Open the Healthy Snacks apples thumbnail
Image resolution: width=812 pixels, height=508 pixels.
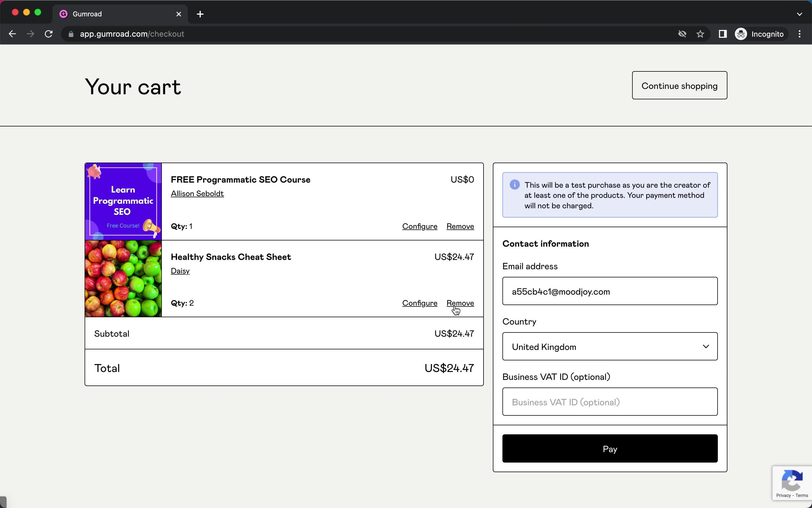[x=123, y=279]
